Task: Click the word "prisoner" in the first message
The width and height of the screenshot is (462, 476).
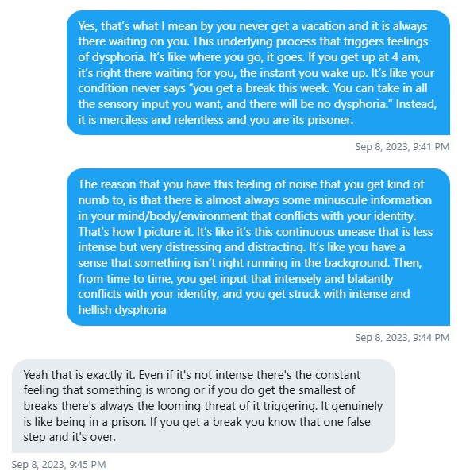Action: click(x=330, y=120)
